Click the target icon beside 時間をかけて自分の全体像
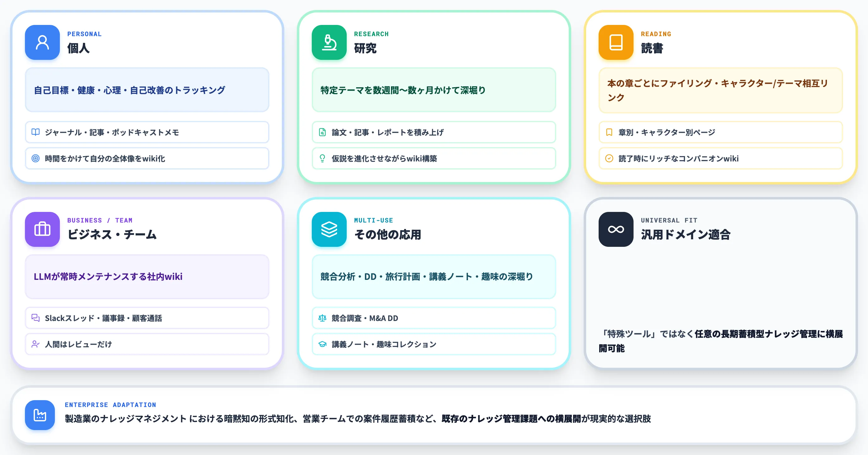Screen dimensions: 868x455 (x=35, y=158)
